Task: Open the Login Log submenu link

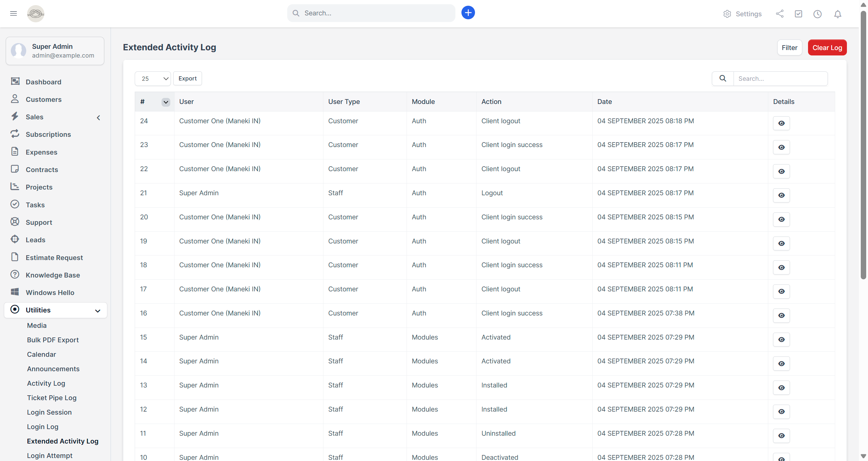Action: (x=43, y=427)
